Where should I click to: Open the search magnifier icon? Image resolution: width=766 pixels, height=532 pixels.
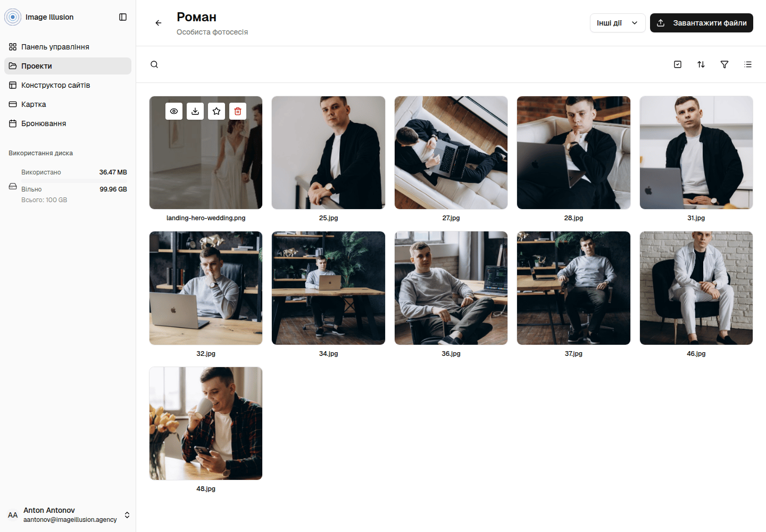tap(154, 64)
